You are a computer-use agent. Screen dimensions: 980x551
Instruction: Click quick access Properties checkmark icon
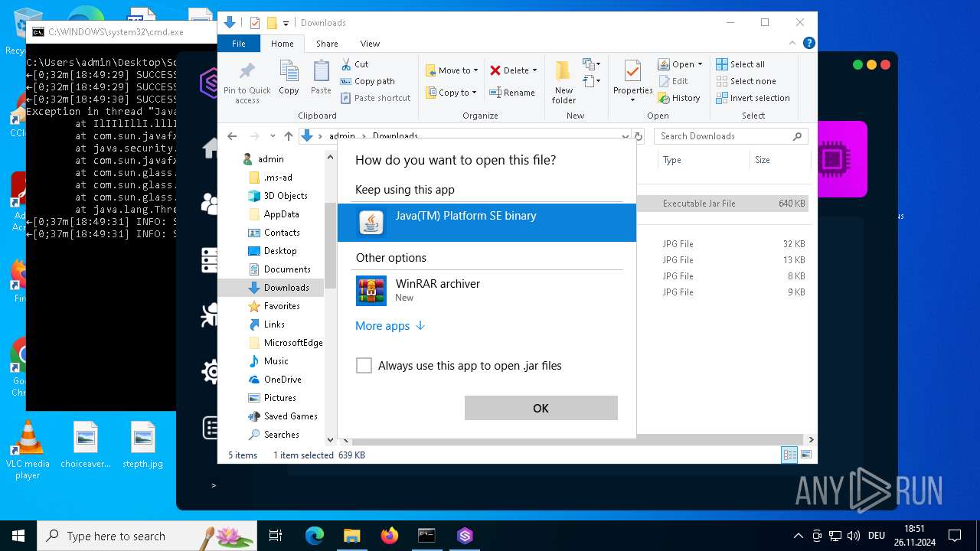(255, 23)
